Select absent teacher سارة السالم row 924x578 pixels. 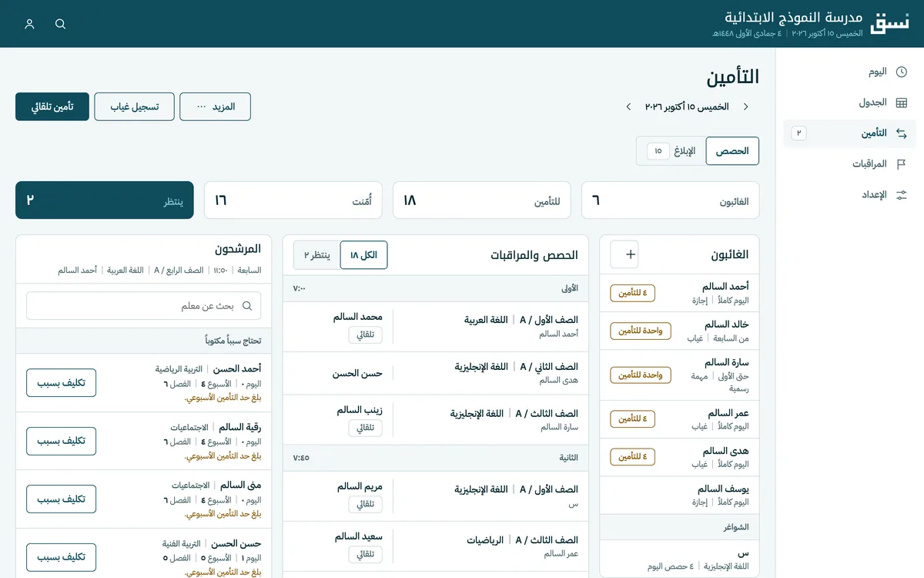click(x=679, y=375)
